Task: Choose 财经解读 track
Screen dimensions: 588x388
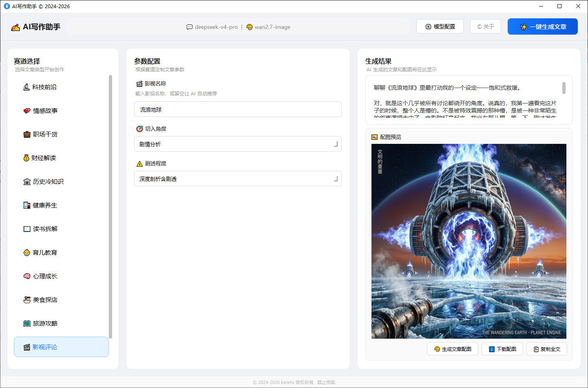Action: 61,158
